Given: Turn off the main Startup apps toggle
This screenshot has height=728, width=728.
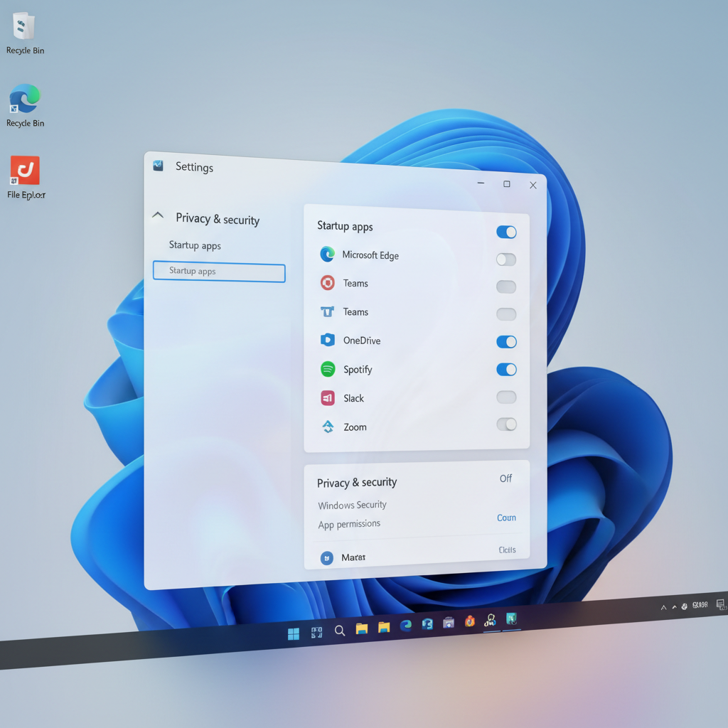Looking at the screenshot, I should (x=506, y=232).
